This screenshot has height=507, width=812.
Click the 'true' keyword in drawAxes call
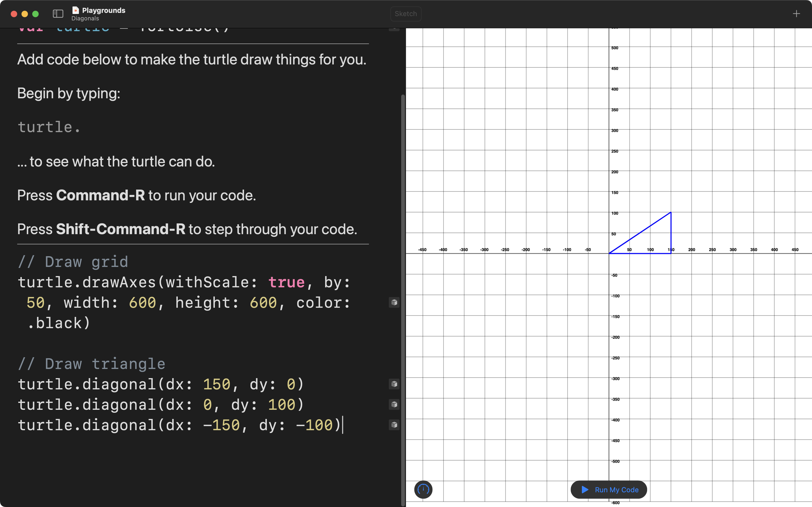click(286, 282)
